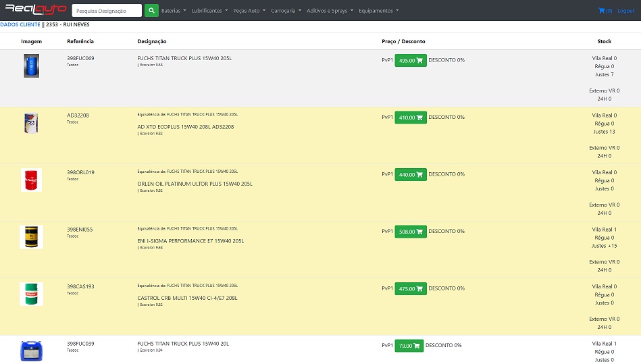Open the AD32208 product image
The height and width of the screenshot is (364, 641).
(x=32, y=122)
